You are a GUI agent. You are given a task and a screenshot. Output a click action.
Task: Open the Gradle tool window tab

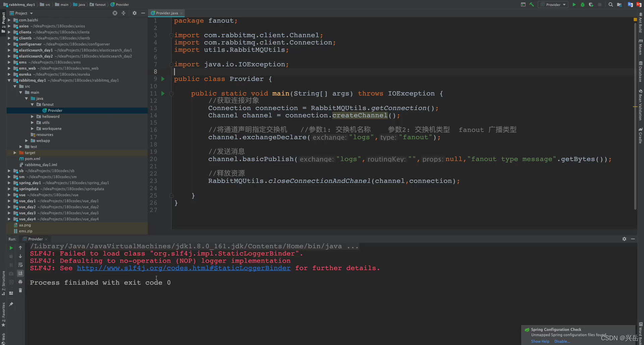(640, 135)
